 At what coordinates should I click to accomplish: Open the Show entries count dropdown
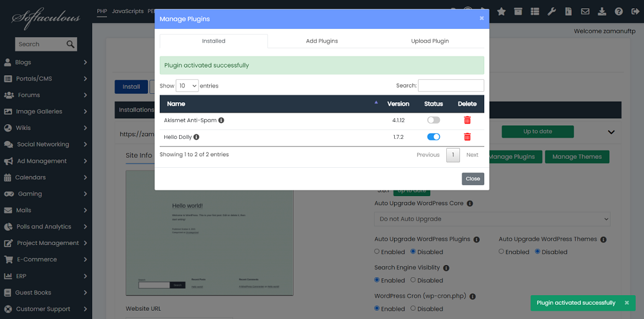pyautogui.click(x=187, y=86)
